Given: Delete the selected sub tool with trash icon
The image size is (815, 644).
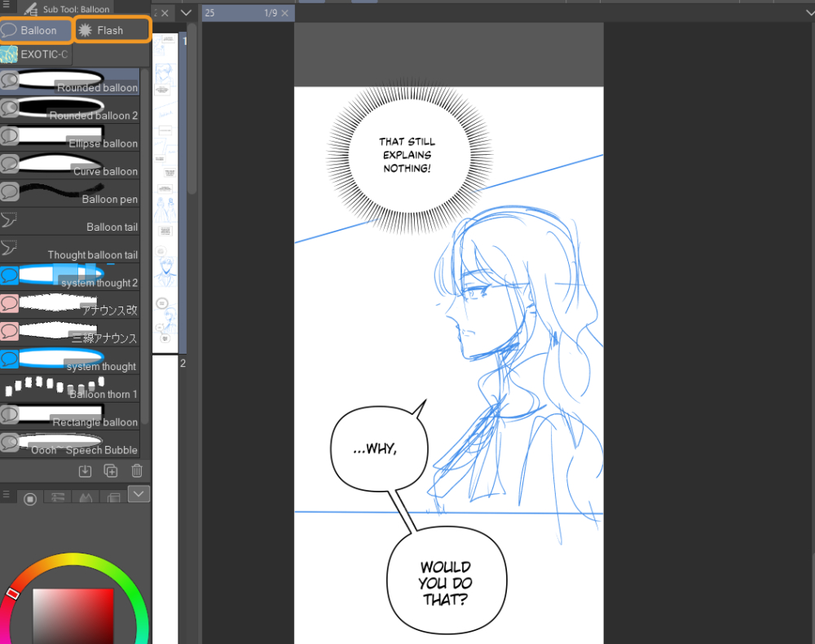Looking at the screenshot, I should point(137,470).
